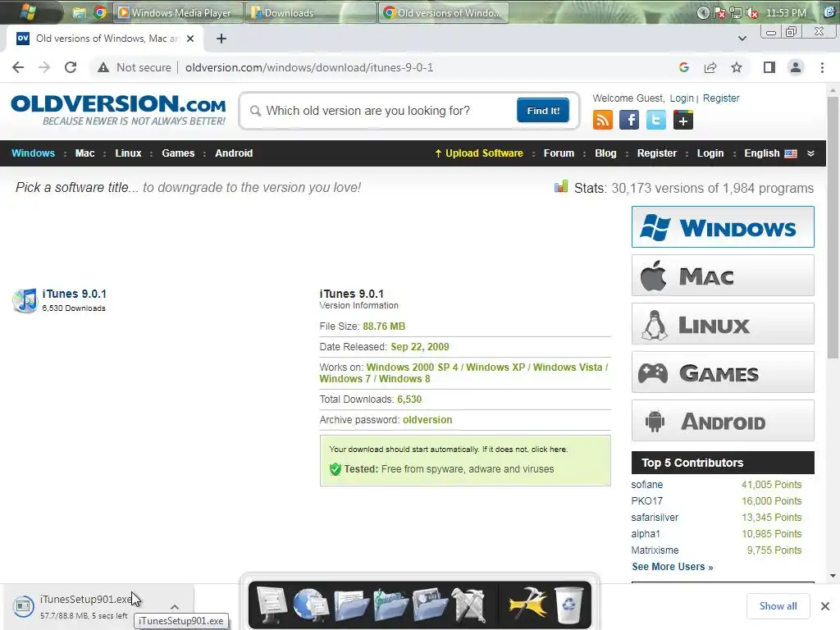The height and width of the screenshot is (630, 840).
Task: Open the pictures folder dock icon
Action: click(430, 605)
